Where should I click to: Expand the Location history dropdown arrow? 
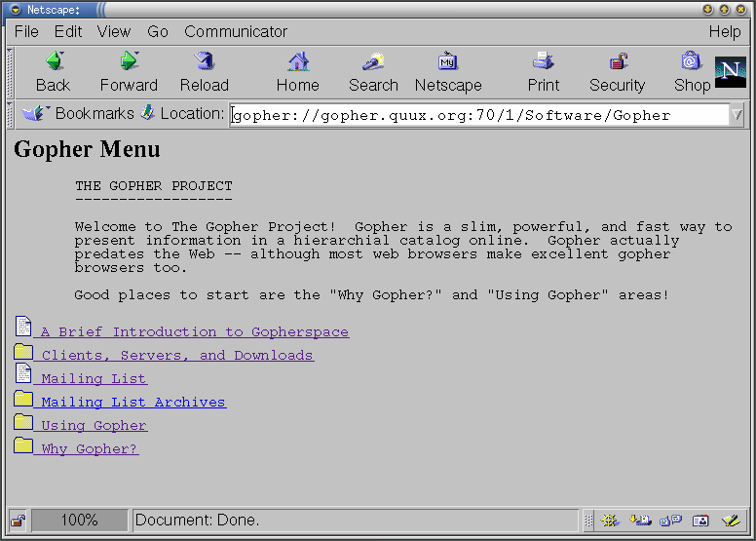[x=737, y=115]
